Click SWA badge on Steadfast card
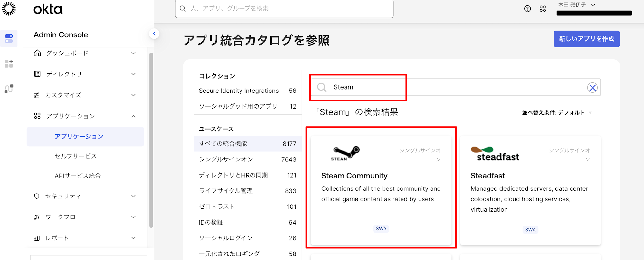The image size is (644, 260). 530,230
